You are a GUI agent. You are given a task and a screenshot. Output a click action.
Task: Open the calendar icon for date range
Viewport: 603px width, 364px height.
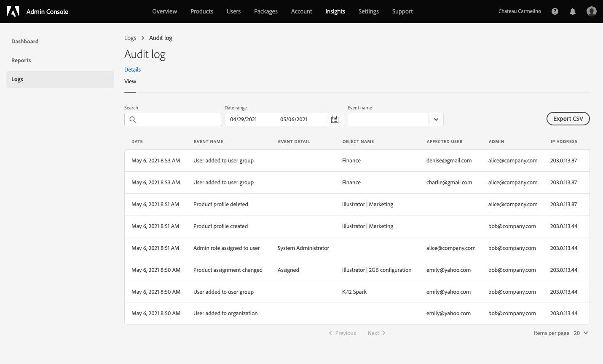click(x=335, y=120)
